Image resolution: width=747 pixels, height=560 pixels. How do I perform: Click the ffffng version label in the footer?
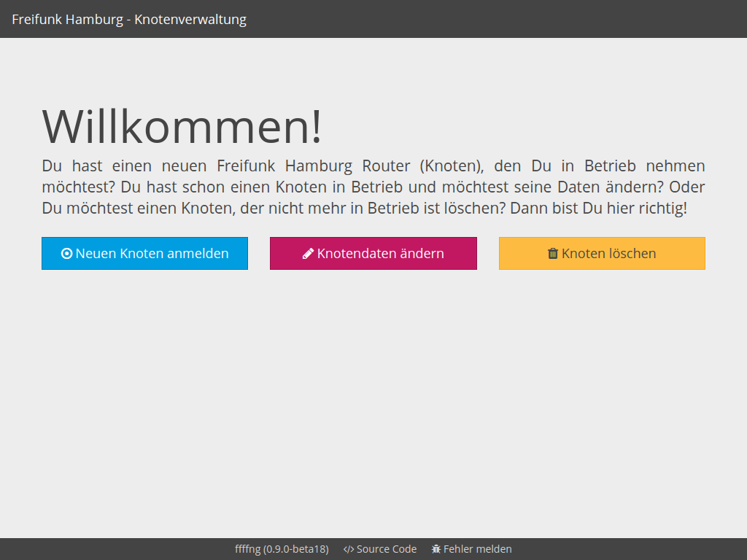[280, 549]
